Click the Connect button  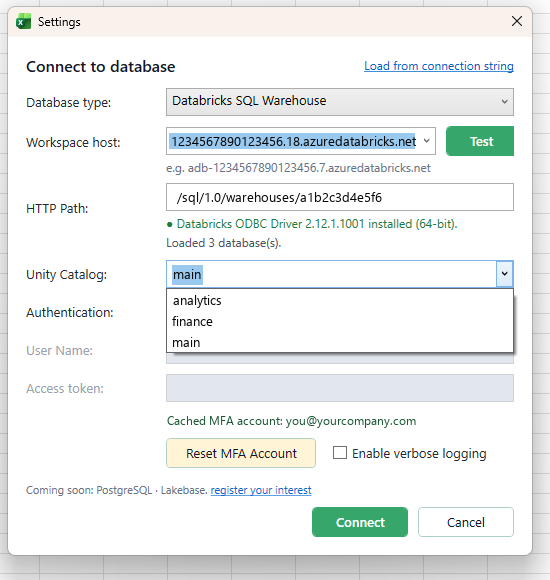(x=360, y=522)
